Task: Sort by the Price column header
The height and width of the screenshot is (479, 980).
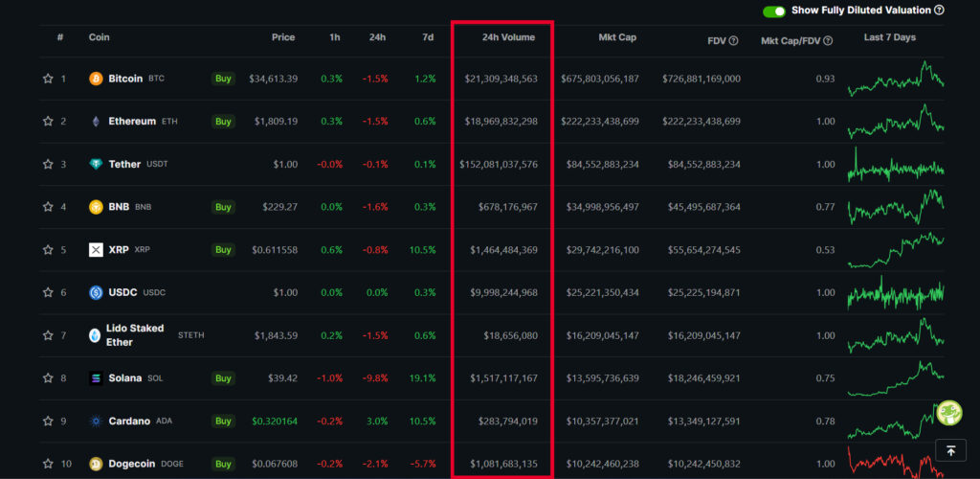Action: tap(283, 37)
